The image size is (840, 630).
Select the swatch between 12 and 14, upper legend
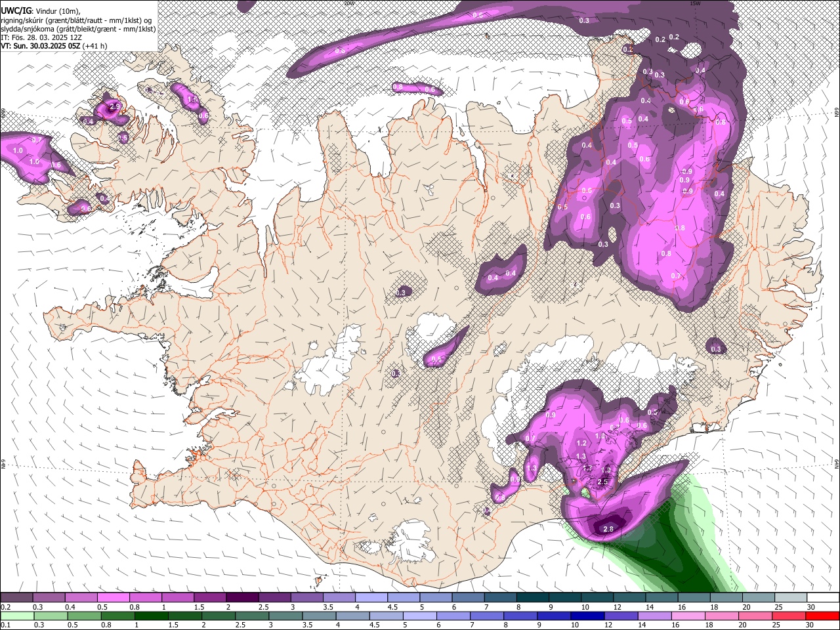631,598
